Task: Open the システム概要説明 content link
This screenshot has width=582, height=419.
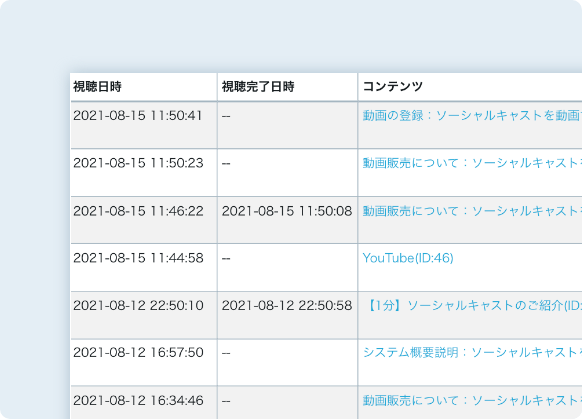Action: pos(472,353)
